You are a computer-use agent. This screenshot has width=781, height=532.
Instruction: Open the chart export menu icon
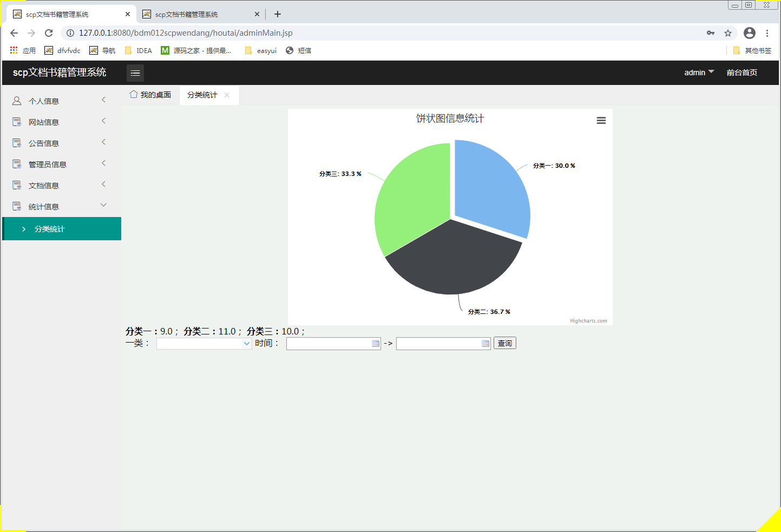tap(601, 121)
